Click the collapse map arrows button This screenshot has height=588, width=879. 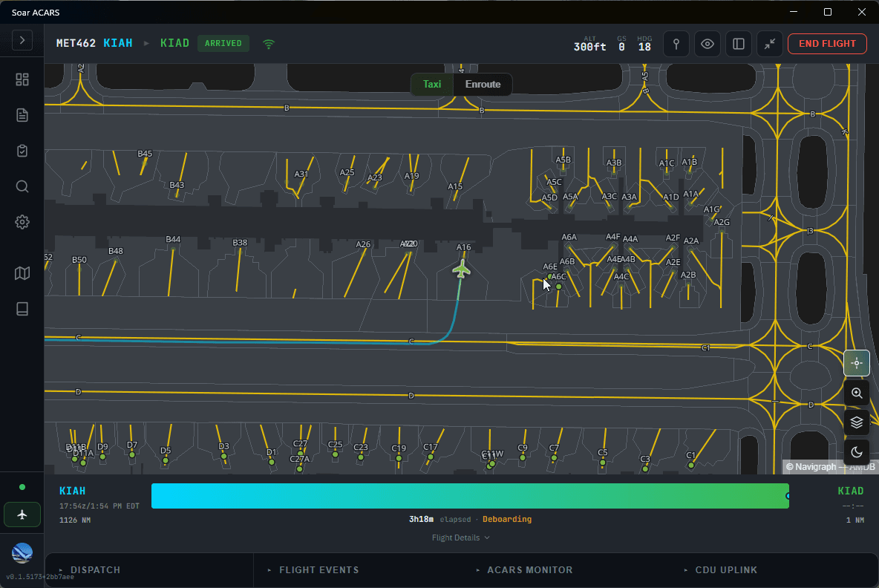[770, 44]
